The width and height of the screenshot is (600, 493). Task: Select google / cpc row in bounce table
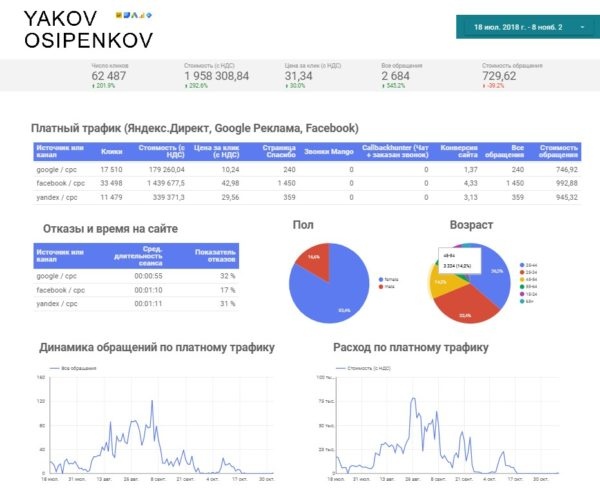(x=136, y=276)
